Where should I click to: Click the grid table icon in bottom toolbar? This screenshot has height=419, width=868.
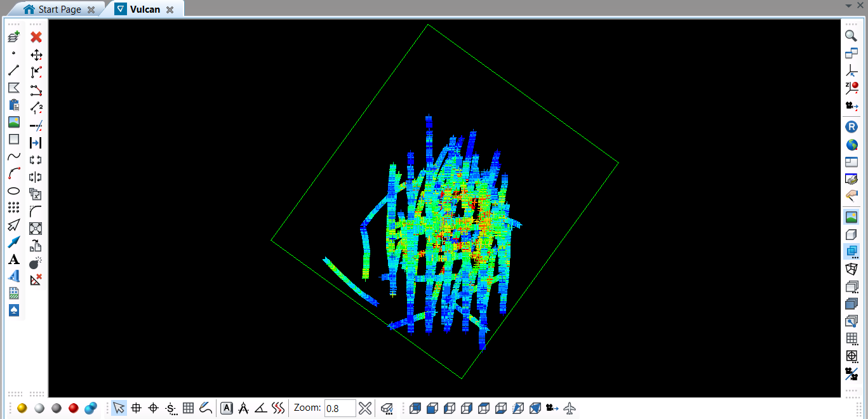coord(188,408)
